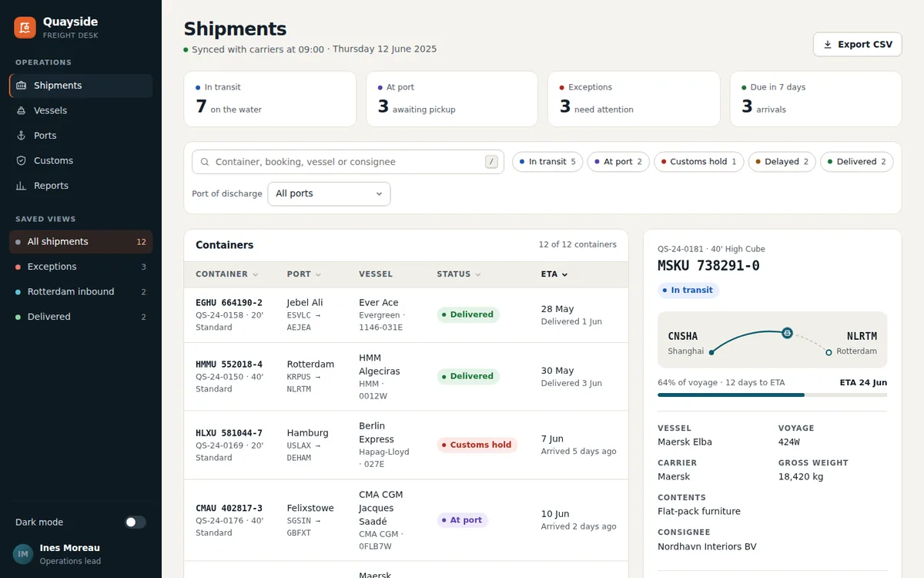Click the 12 of 12 containers count

pyautogui.click(x=577, y=245)
